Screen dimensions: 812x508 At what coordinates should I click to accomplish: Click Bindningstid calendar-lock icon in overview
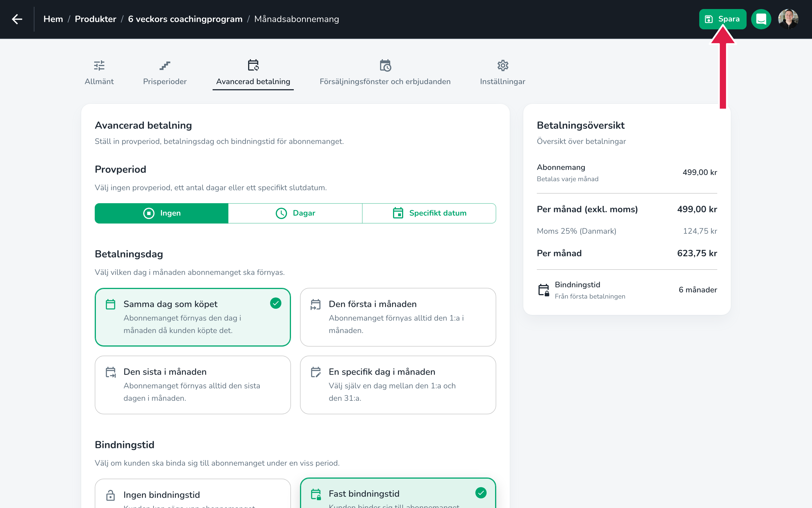pos(544,290)
